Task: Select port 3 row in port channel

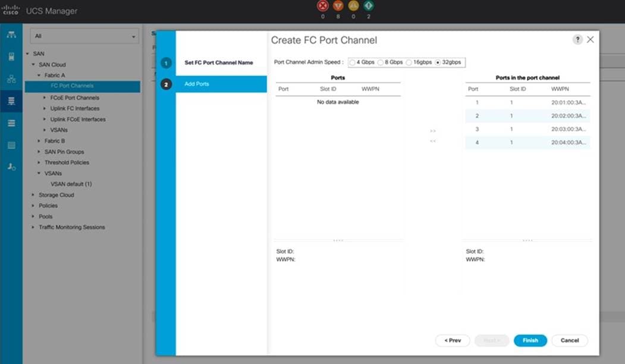Action: [527, 129]
